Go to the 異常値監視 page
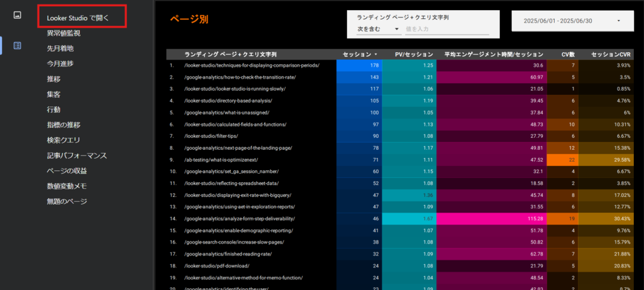 tap(64, 33)
